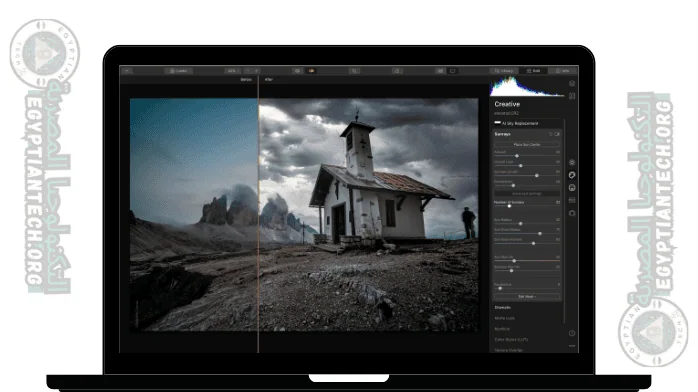698x392 pixels.
Task: Adjust the Sun Radius slider
Action: 527,224
